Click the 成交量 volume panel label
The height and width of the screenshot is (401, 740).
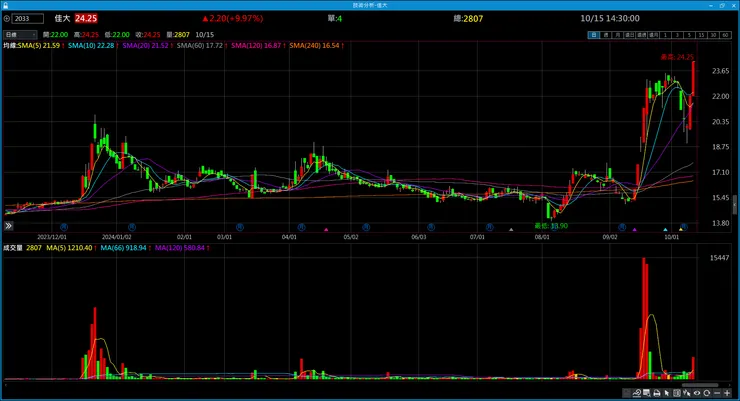[x=13, y=248]
